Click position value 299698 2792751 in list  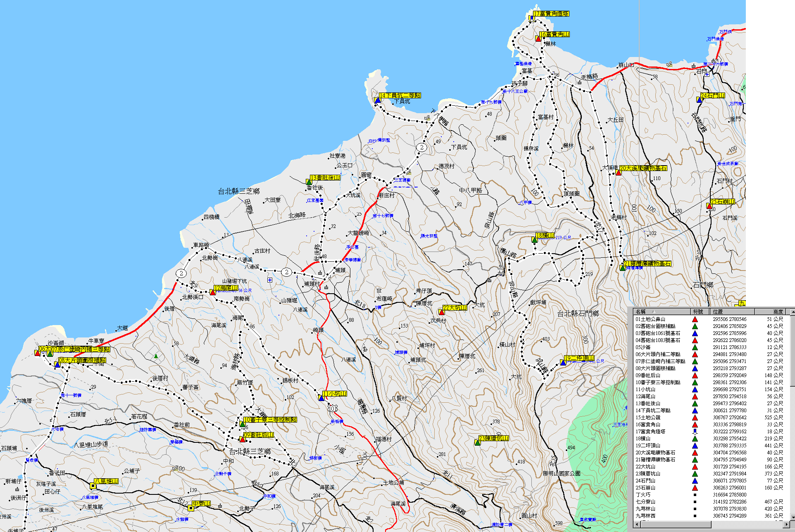point(730,389)
